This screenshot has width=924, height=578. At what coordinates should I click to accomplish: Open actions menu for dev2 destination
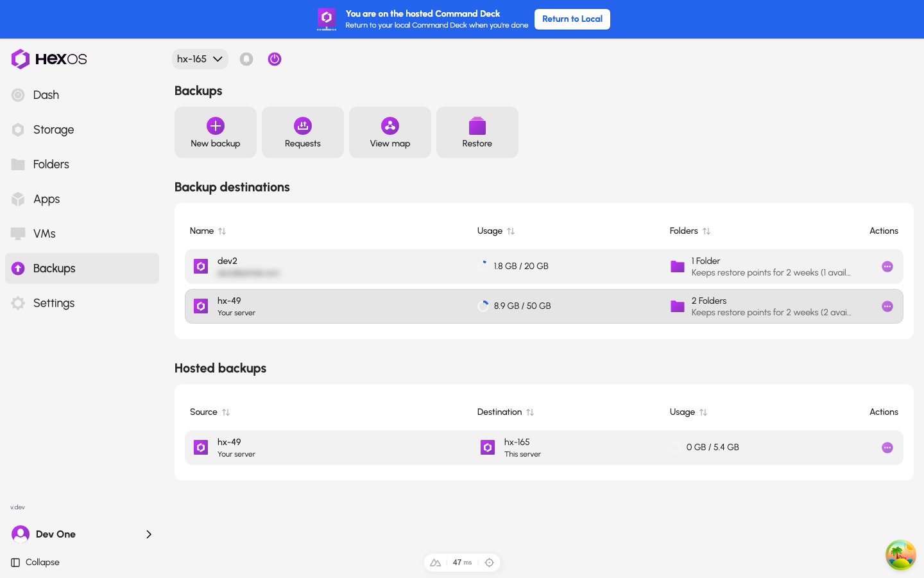[x=887, y=267]
